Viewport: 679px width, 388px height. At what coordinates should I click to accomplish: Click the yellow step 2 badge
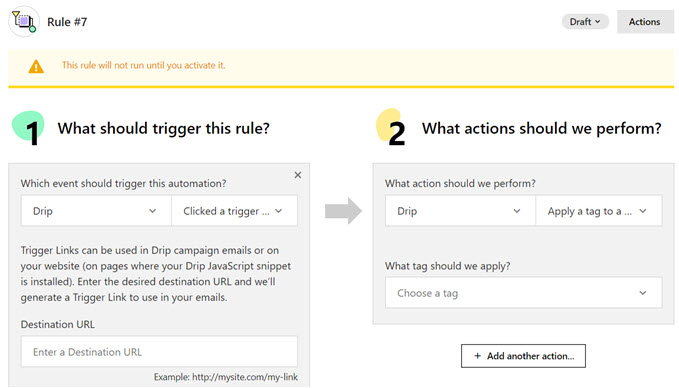point(391,127)
